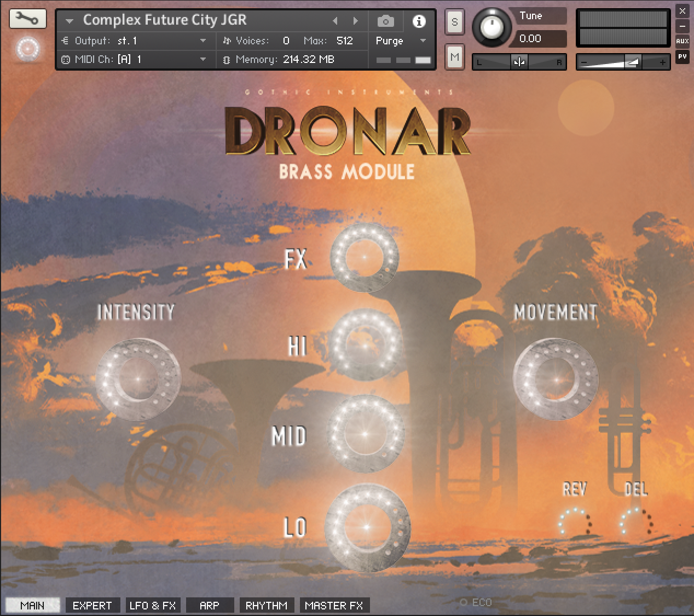Viewport: 694px width, 616px height.
Task: Click the pan slider in the header
Action: 519,62
